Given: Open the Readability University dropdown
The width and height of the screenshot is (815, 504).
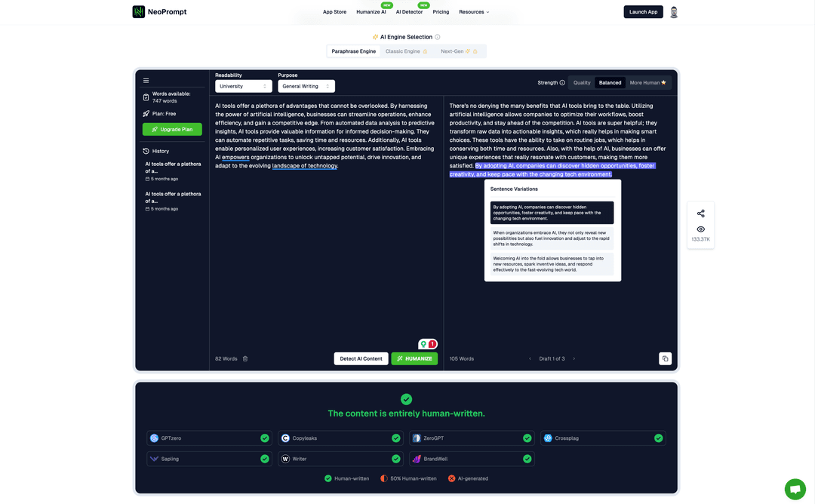Looking at the screenshot, I should [243, 87].
